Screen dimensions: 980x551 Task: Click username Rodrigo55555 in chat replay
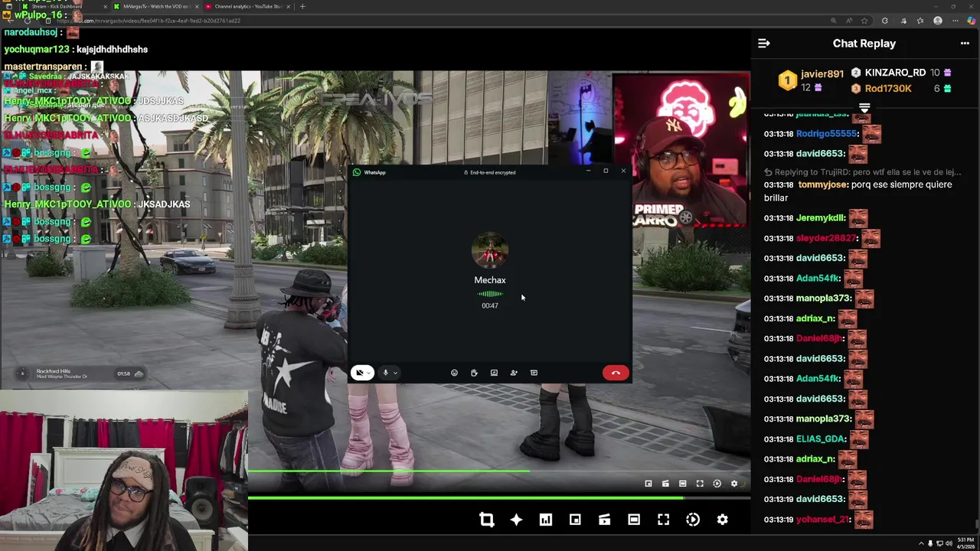[x=827, y=133]
